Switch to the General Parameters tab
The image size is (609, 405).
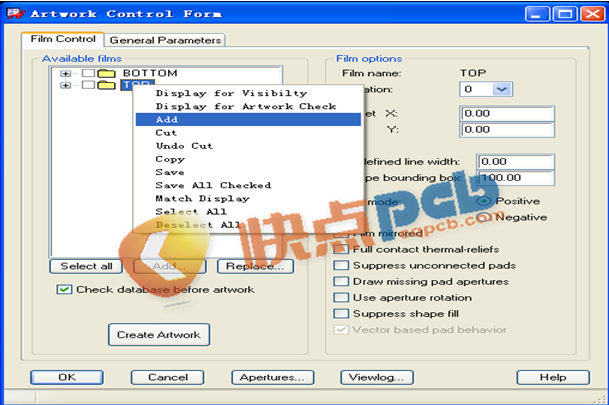coord(165,40)
